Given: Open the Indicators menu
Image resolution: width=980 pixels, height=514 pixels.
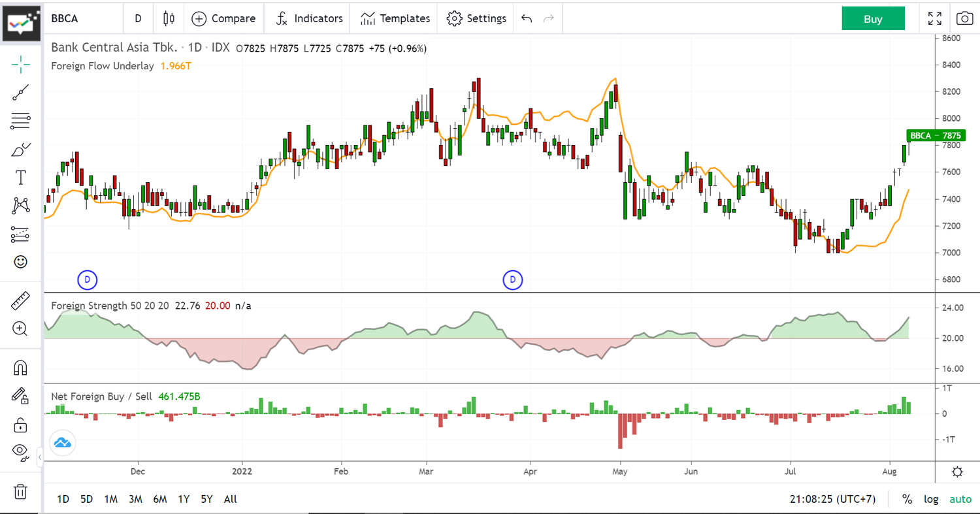Looking at the screenshot, I should coord(307,18).
